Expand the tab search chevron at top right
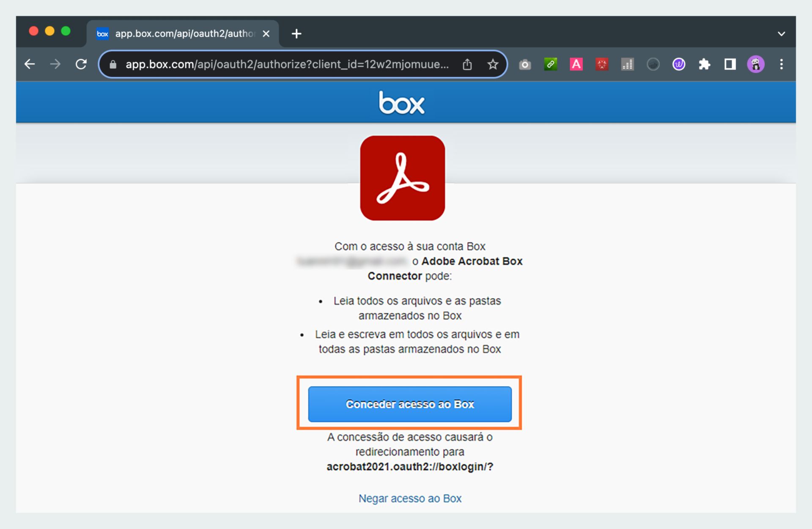 pos(782,33)
